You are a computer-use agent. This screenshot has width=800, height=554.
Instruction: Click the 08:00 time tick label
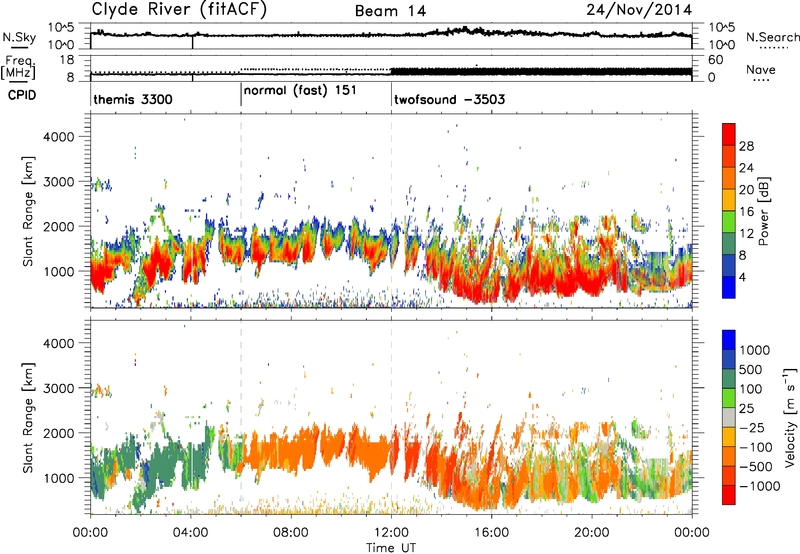[291, 533]
